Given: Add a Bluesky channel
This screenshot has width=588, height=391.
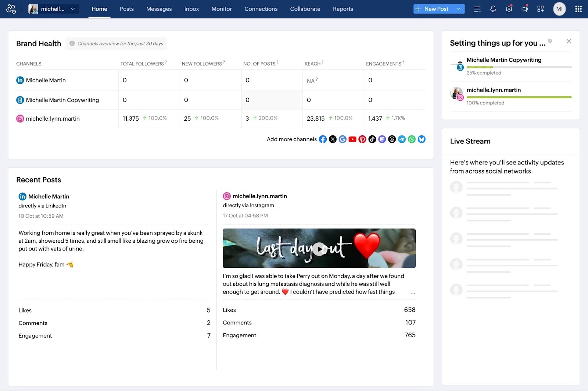Looking at the screenshot, I should tap(422, 139).
